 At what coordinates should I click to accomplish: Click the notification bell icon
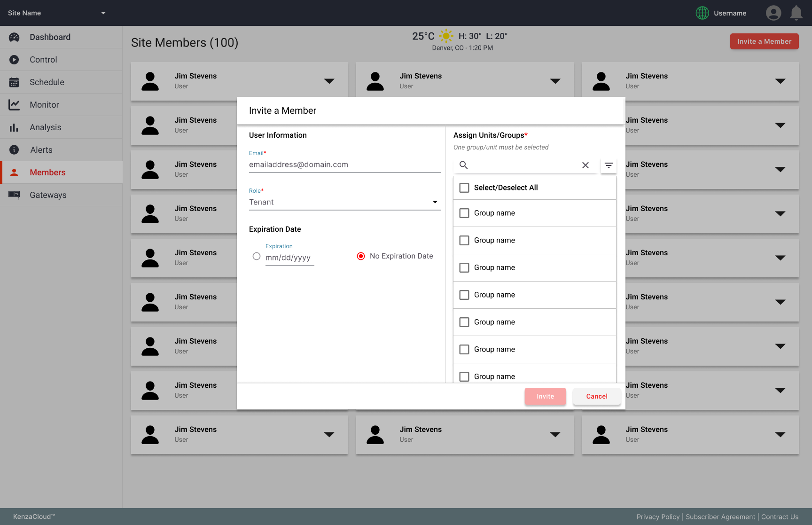coord(796,13)
